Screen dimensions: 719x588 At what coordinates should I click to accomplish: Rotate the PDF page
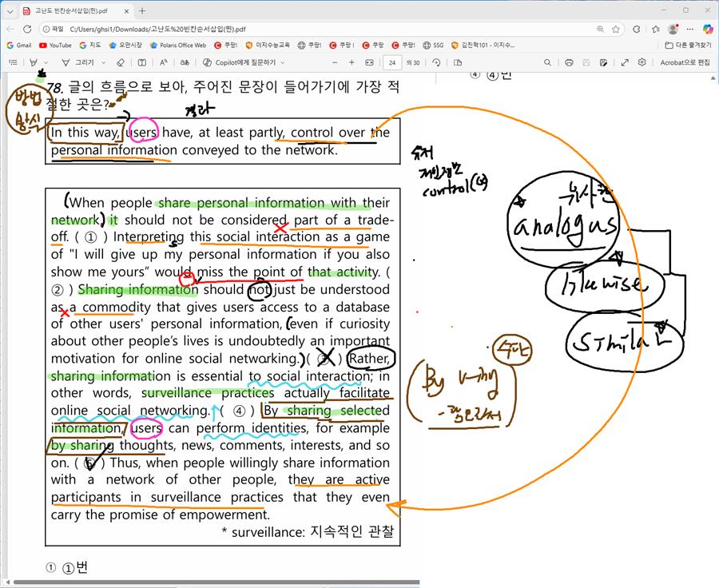pos(437,62)
